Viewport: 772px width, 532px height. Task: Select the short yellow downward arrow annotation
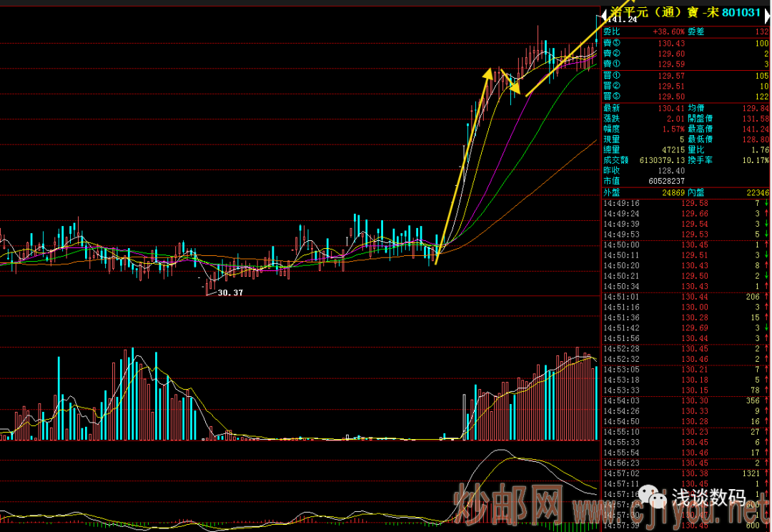pyautogui.click(x=509, y=81)
